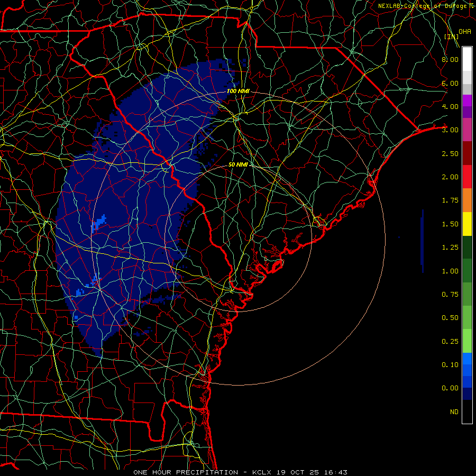Click the "0.25" scale label
This screenshot has height=476, width=476.
click(450, 342)
